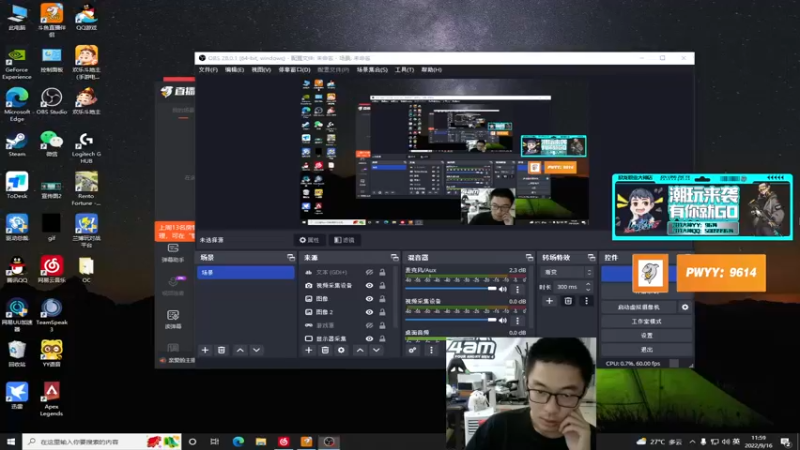Open OBS 设置 settings button
Image resolution: width=800 pixels, height=450 pixels.
tap(646, 336)
